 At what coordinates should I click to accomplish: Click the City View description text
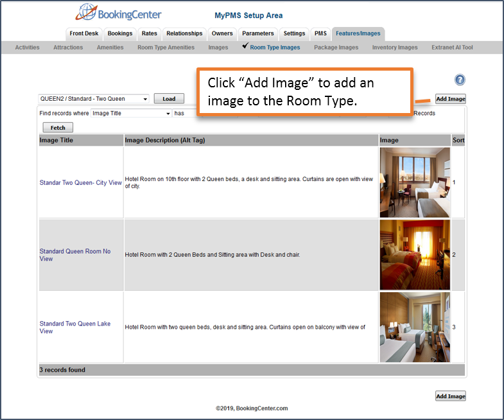click(248, 182)
